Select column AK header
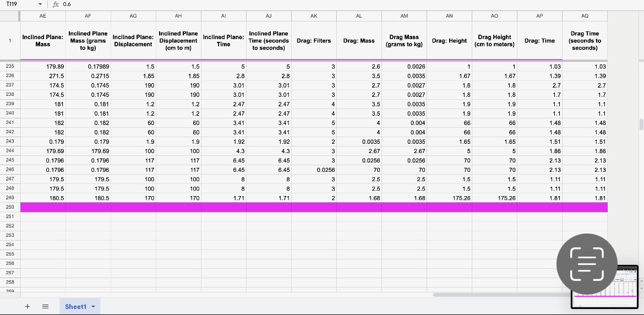 click(314, 16)
